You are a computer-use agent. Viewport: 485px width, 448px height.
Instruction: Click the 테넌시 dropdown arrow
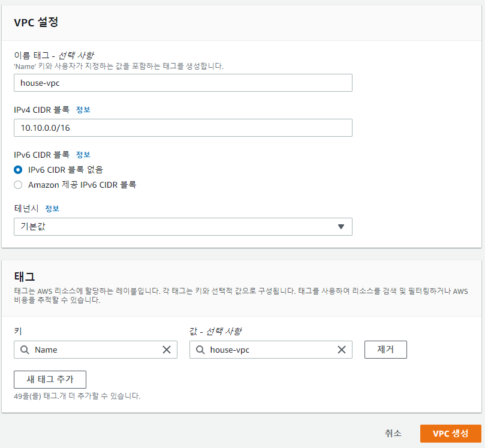coord(341,227)
